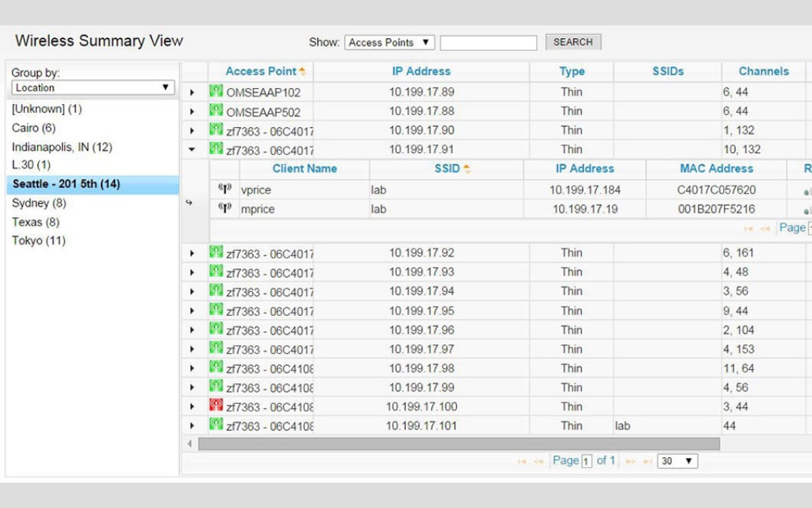This screenshot has width=812, height=508.
Task: Click the green status icon beside OMSEAAP502
Action: (x=216, y=111)
